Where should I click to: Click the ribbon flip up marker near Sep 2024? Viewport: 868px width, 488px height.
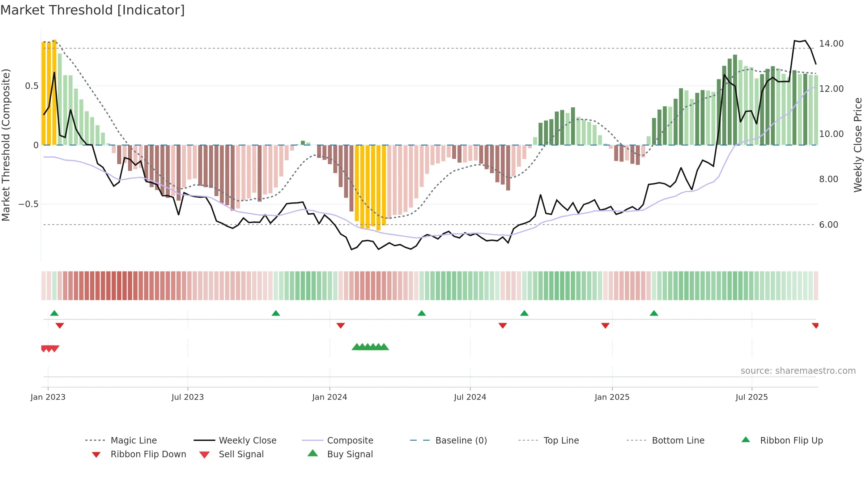tap(524, 313)
